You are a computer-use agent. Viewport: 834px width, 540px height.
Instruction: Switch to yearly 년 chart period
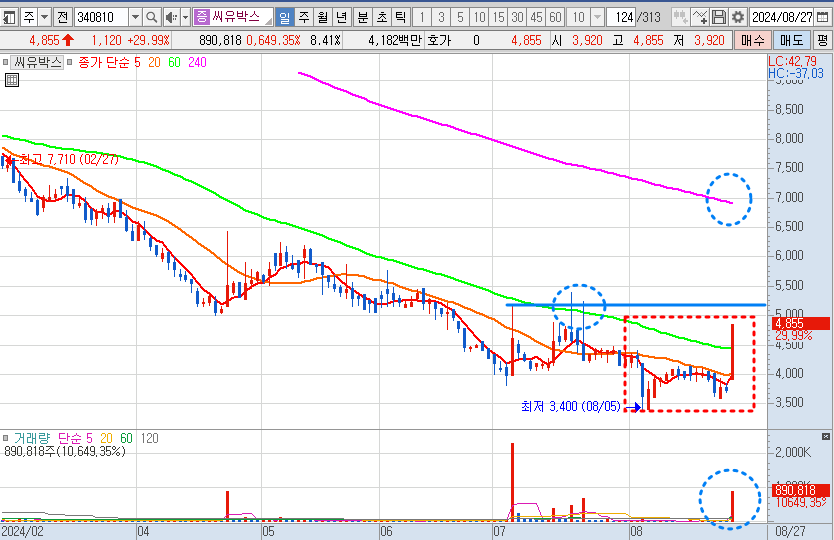pyautogui.click(x=342, y=18)
